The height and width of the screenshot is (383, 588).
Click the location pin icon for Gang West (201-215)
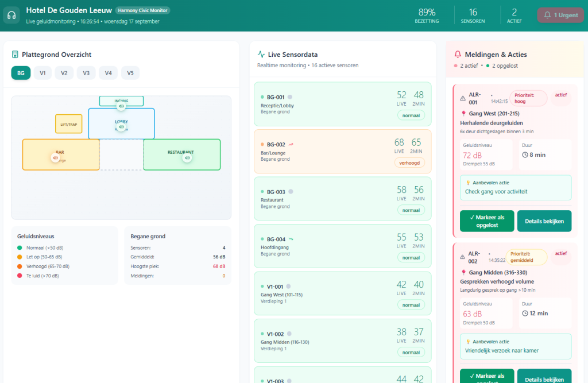pyautogui.click(x=463, y=114)
